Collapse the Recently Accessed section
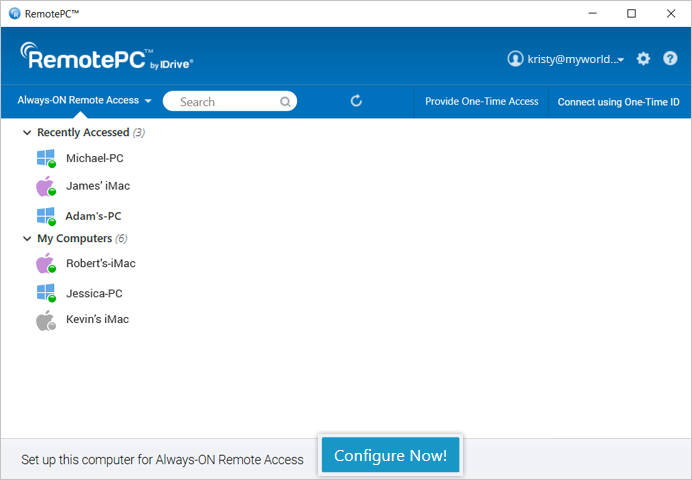Image resolution: width=692 pixels, height=480 pixels. coord(27,132)
